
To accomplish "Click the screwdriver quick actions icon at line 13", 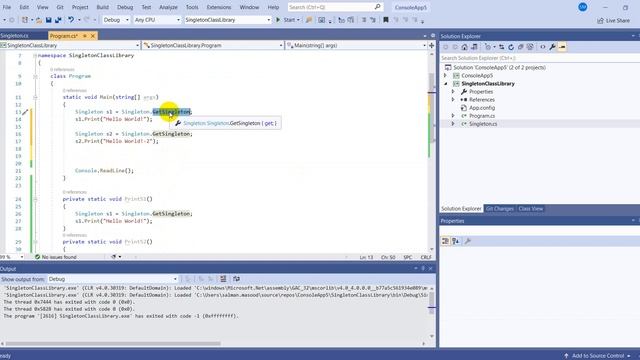I will [x=25, y=112].
